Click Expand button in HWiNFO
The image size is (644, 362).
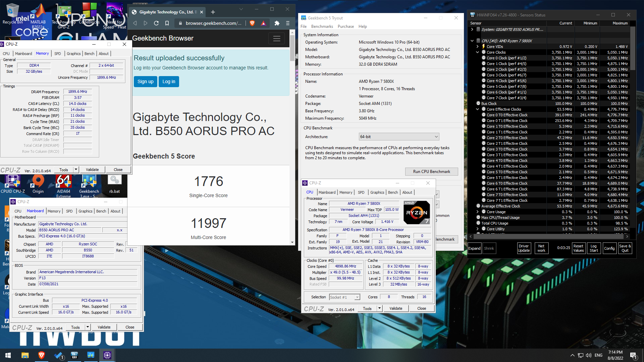[474, 248]
